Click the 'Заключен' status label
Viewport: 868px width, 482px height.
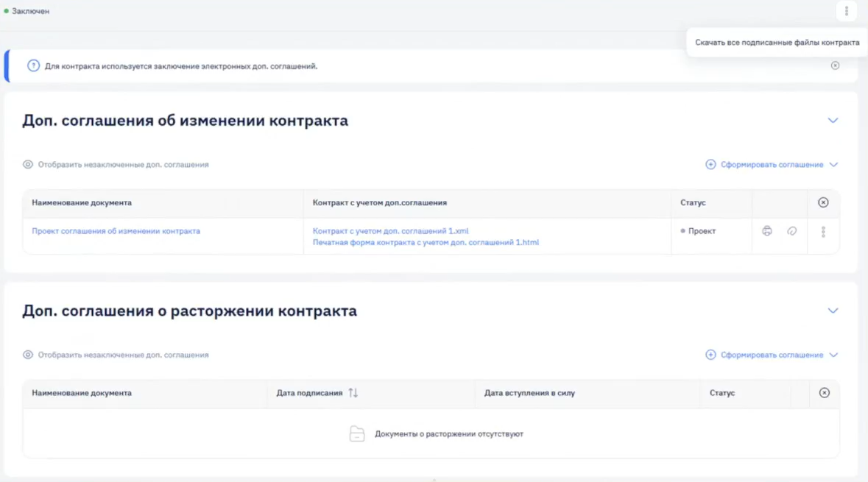[x=27, y=11]
